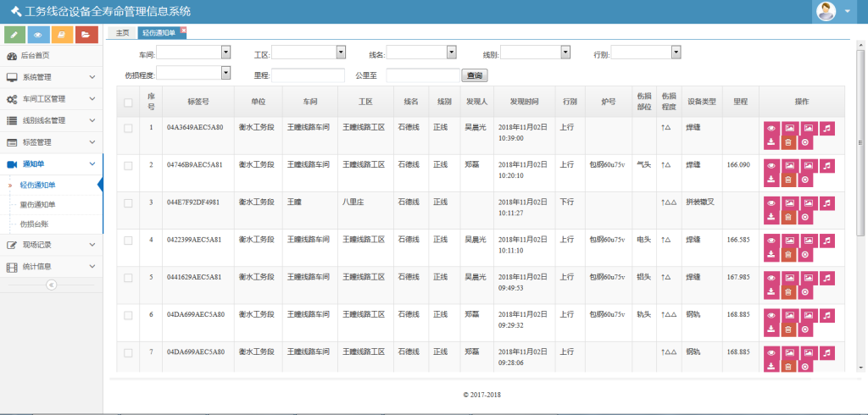Click the red folder shortcut button
Image resolution: width=868 pixels, height=415 pixels.
(x=86, y=35)
